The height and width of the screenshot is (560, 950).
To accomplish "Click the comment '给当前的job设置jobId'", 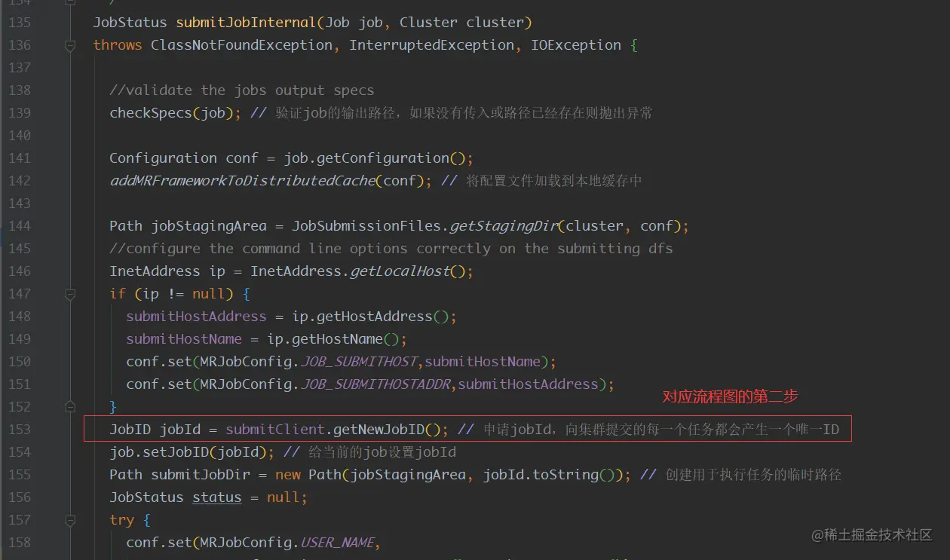I will 381,452.
